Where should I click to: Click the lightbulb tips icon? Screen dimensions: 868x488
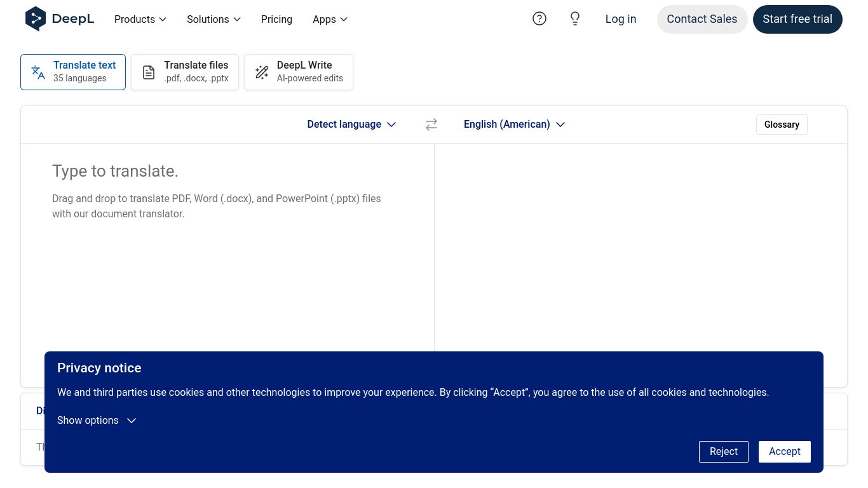(x=575, y=19)
